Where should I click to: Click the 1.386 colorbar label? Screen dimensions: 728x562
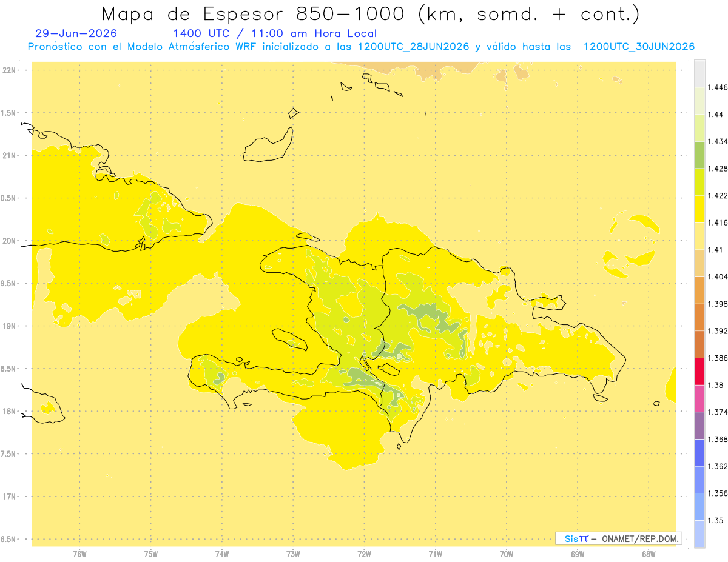pos(717,358)
